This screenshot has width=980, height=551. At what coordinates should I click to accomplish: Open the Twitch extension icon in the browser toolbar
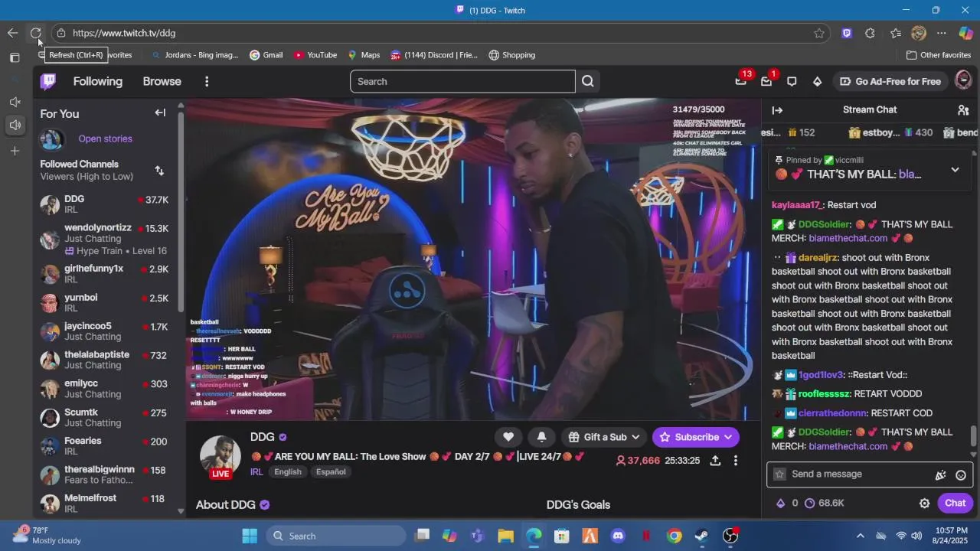pyautogui.click(x=847, y=33)
